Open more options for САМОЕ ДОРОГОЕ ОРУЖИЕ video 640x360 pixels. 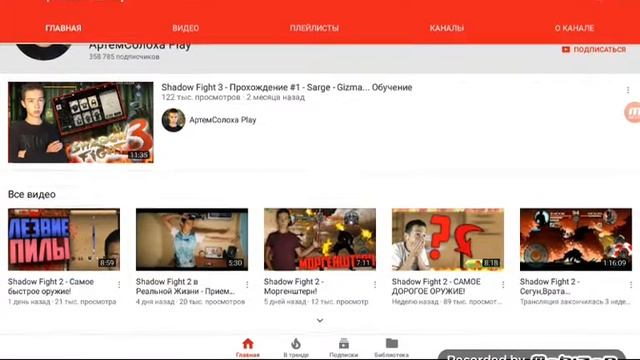503,284
